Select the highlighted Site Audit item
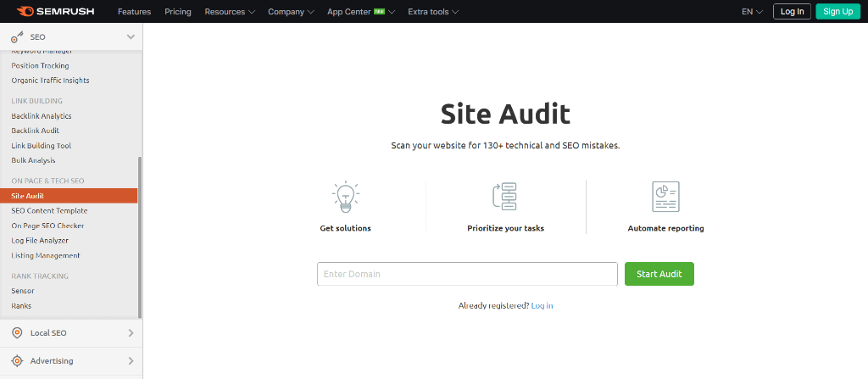 tap(69, 196)
